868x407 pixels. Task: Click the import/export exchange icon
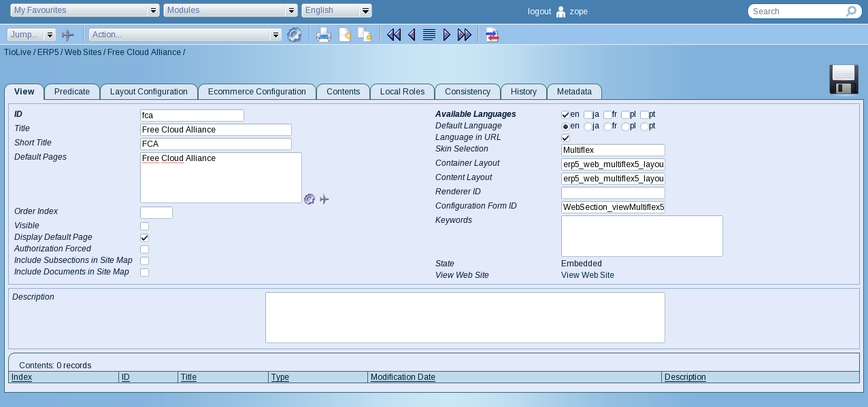tap(492, 35)
